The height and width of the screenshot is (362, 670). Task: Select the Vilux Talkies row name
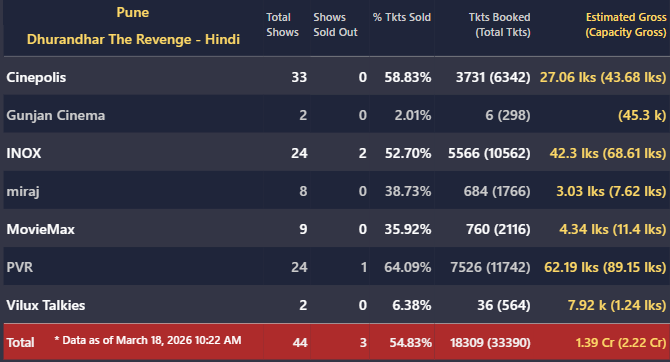tap(46, 306)
